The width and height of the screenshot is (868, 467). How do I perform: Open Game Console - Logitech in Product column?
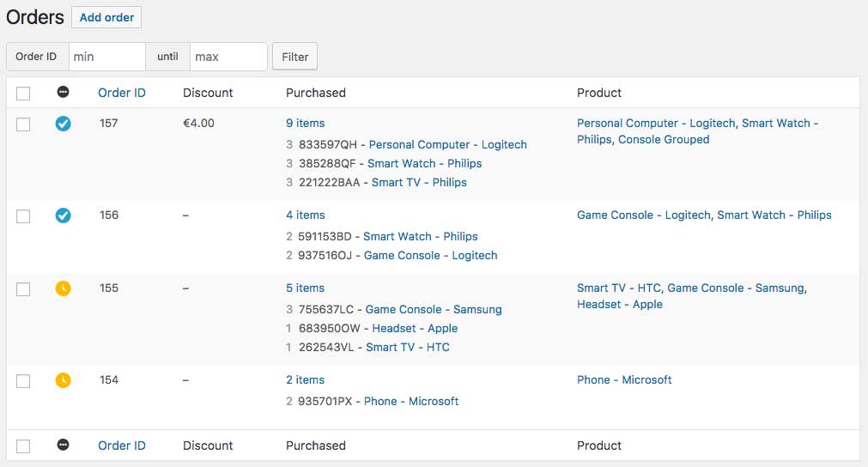644,215
